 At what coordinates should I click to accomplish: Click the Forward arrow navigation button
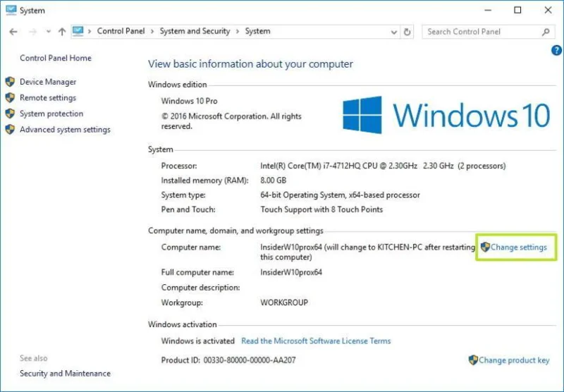32,32
